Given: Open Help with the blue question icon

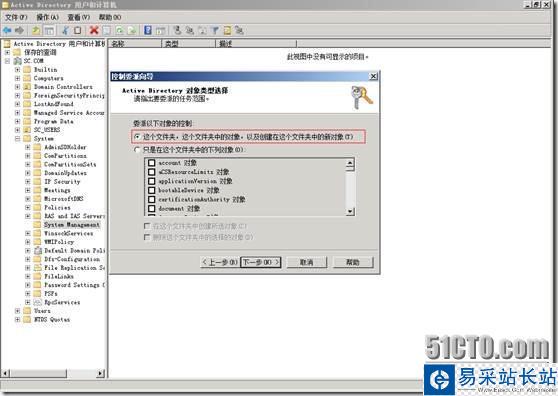Looking at the screenshot, I should [x=148, y=31].
